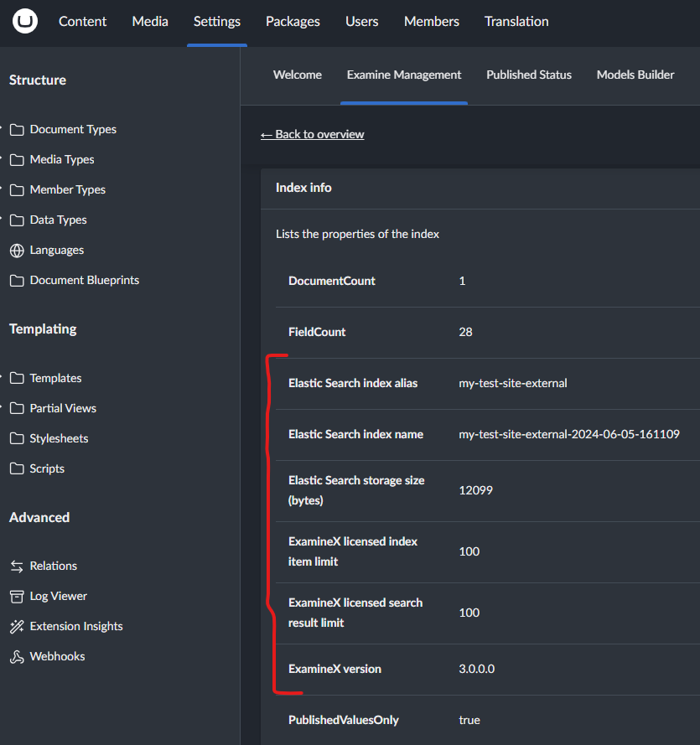Click the Extension Insights wand icon
Image resolution: width=700 pixels, height=745 pixels.
pyautogui.click(x=17, y=627)
